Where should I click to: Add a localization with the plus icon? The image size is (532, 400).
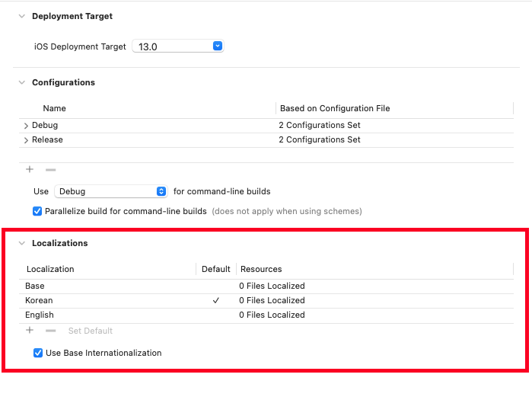click(x=30, y=330)
